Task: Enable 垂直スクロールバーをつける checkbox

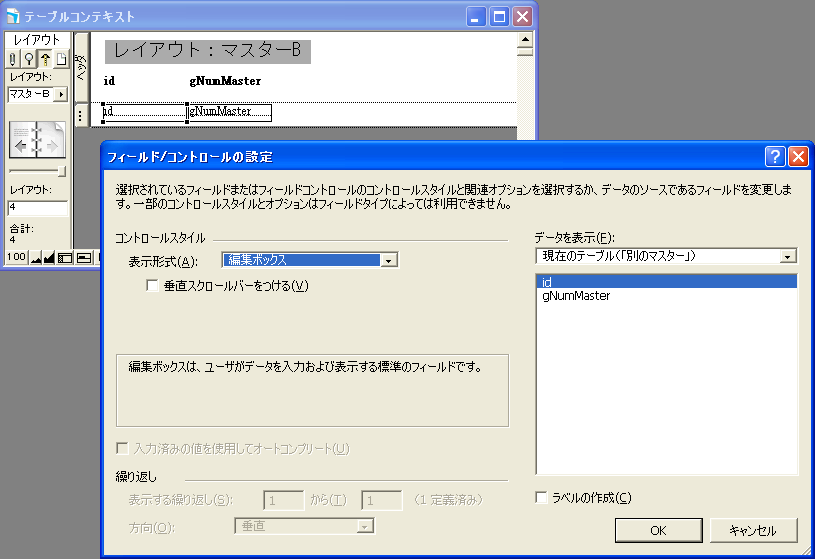Action: click(x=152, y=286)
